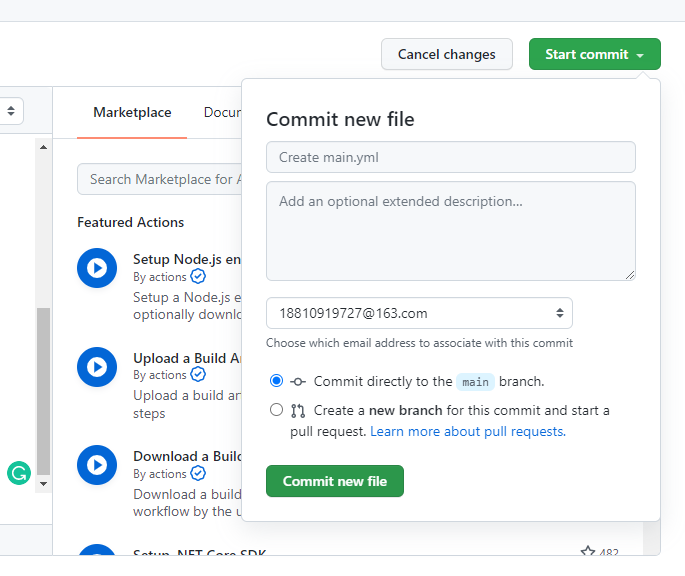Click the commit icon next to direct commit option
685x576 pixels.
(298, 382)
